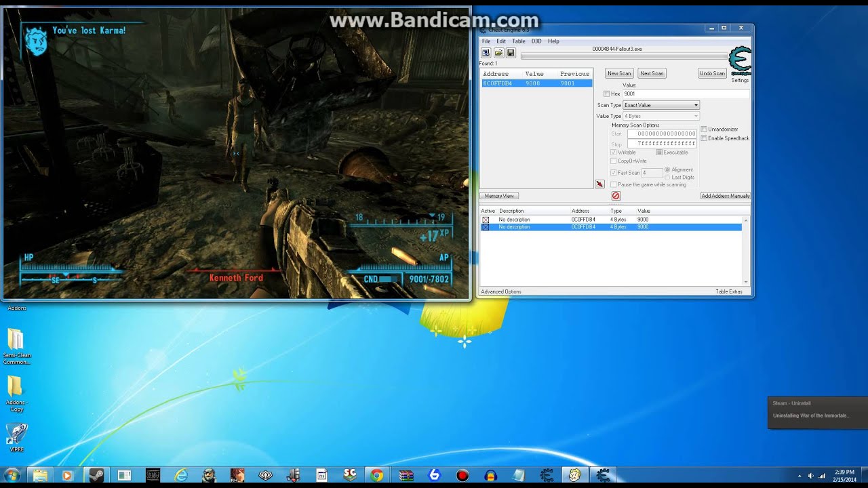
Task: Open the D3D menu
Action: tap(536, 41)
